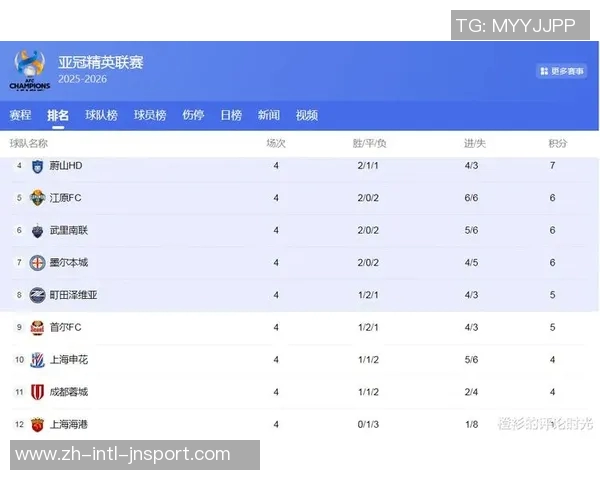This screenshot has width=600, height=480.
Task: Open the 蔚山HD team name
Action: coord(66,166)
